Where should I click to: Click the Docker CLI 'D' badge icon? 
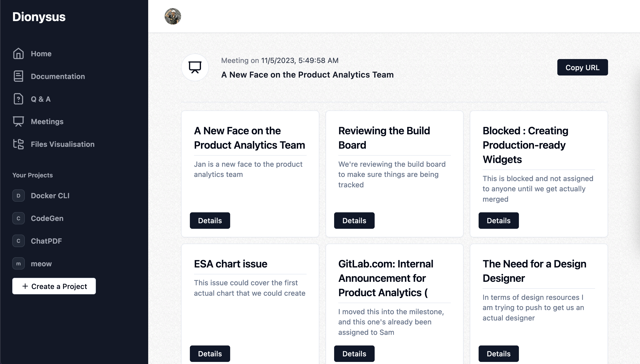pyautogui.click(x=18, y=195)
